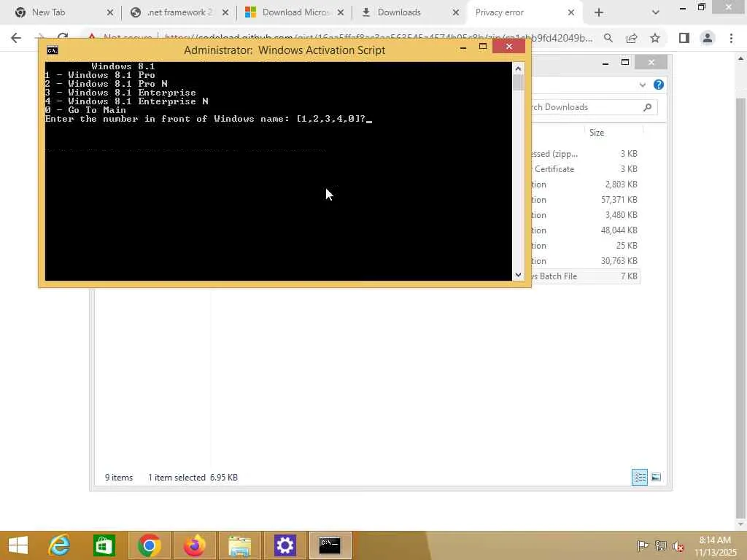Toggle Chrome side panel icon
The image size is (747, 560).
click(684, 38)
